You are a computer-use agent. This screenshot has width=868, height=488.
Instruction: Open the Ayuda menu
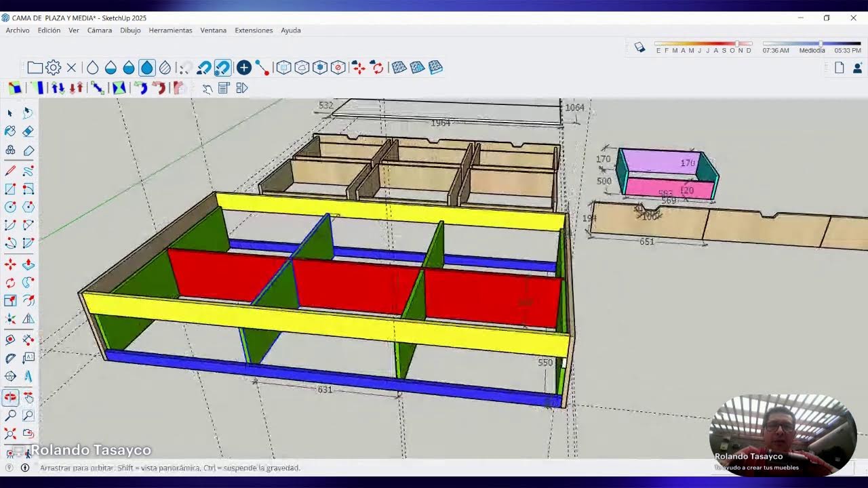[x=291, y=30]
